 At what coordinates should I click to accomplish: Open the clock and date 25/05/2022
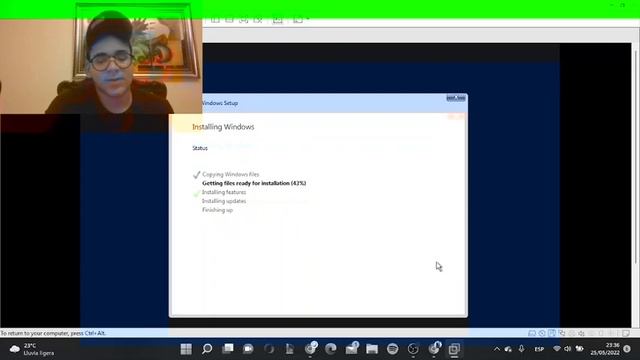point(605,349)
